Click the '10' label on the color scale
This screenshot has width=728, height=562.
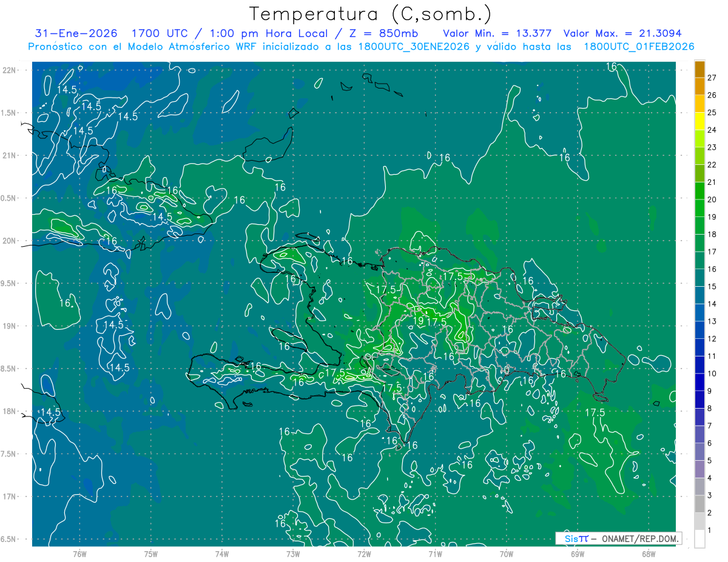coord(712,373)
